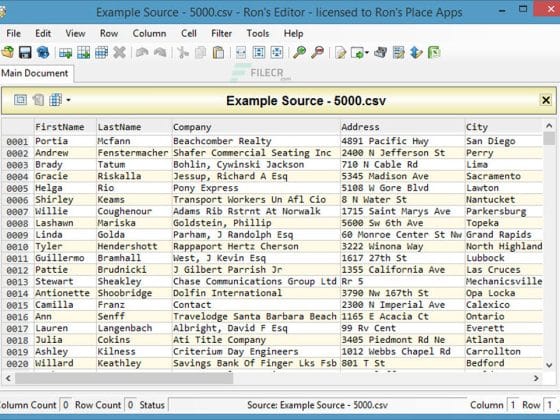Screen dimensions: 560x420
Task: Select the City column header
Action: (x=504, y=127)
